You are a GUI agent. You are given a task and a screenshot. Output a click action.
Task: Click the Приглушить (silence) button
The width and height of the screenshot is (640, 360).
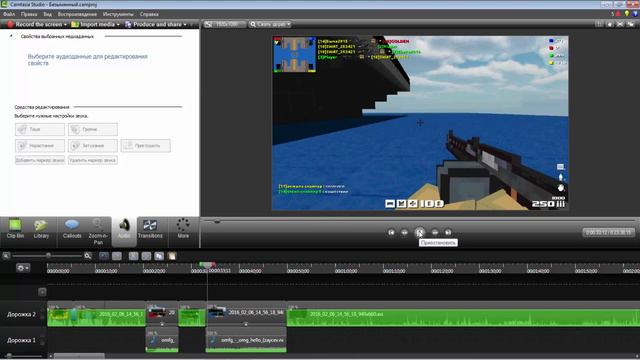(146, 145)
